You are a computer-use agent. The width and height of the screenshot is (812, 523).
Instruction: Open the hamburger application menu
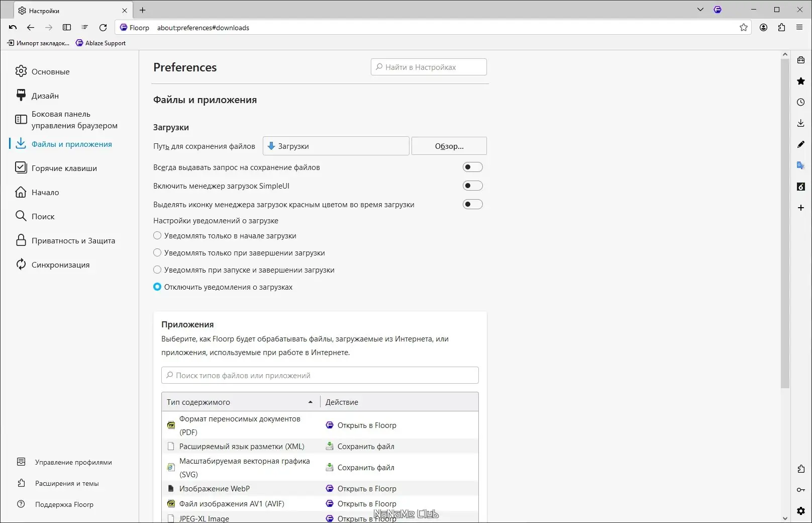tap(799, 28)
